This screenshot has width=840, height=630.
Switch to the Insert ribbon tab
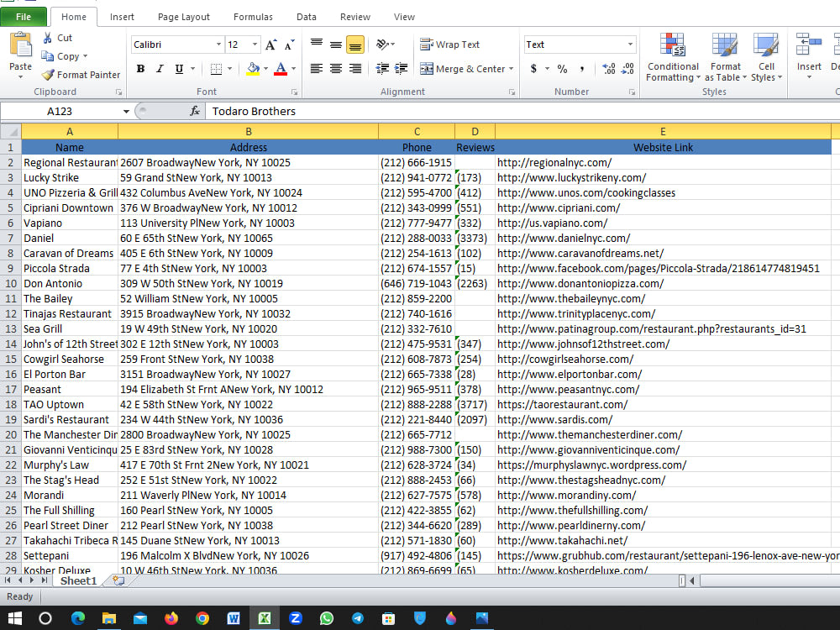tap(122, 17)
